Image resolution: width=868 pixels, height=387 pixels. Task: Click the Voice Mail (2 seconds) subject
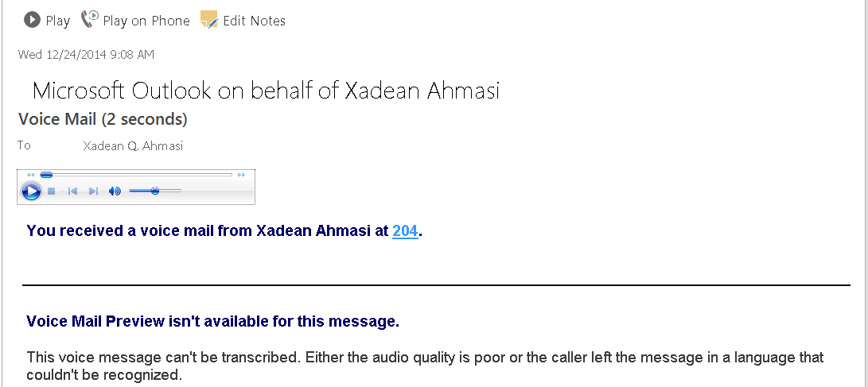103,119
